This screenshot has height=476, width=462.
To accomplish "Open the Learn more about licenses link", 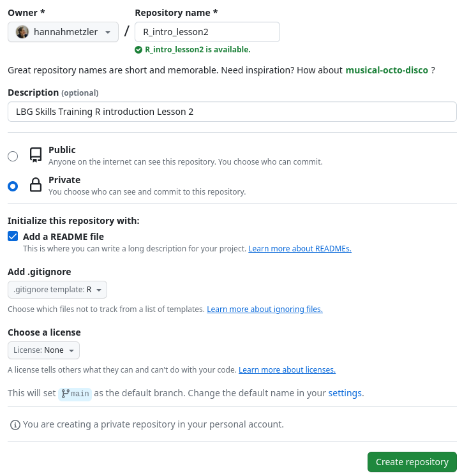I will (287, 370).
